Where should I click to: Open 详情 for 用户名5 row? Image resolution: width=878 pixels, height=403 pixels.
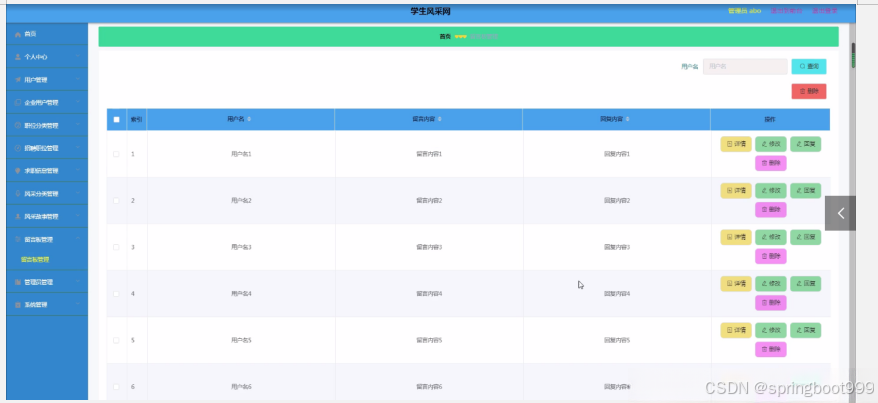736,330
